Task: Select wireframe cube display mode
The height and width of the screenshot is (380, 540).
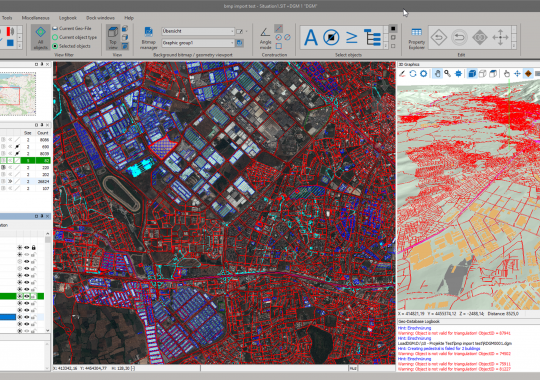Action: tap(483, 73)
